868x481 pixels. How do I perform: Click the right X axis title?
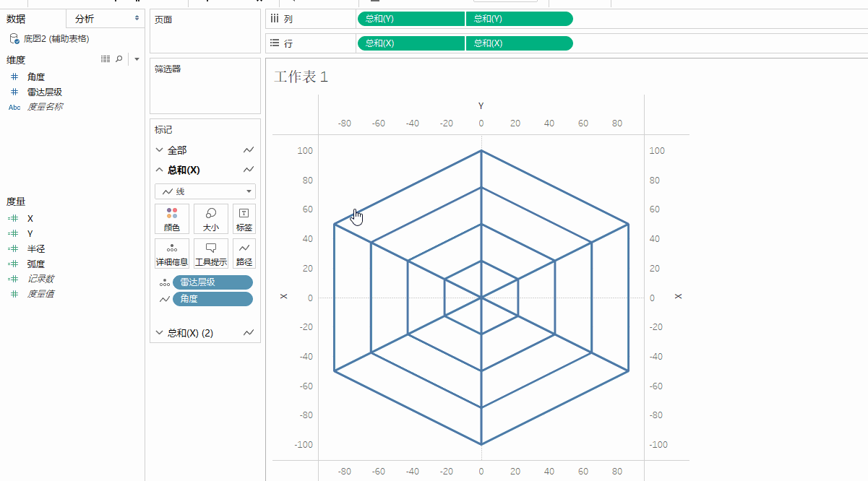click(x=678, y=297)
